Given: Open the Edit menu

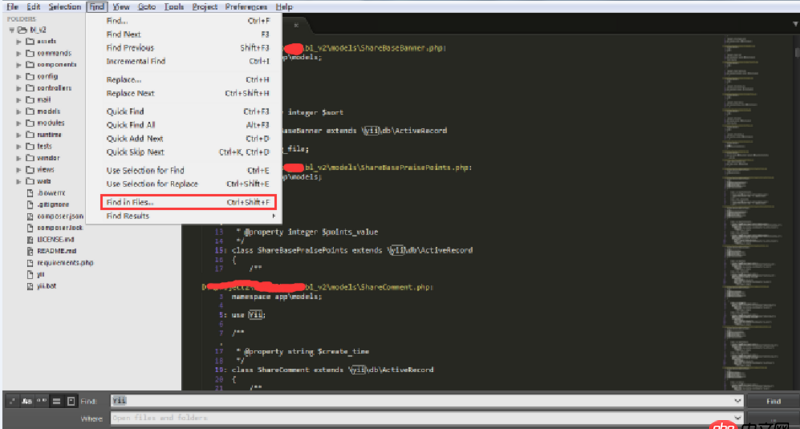Looking at the screenshot, I should (33, 7).
